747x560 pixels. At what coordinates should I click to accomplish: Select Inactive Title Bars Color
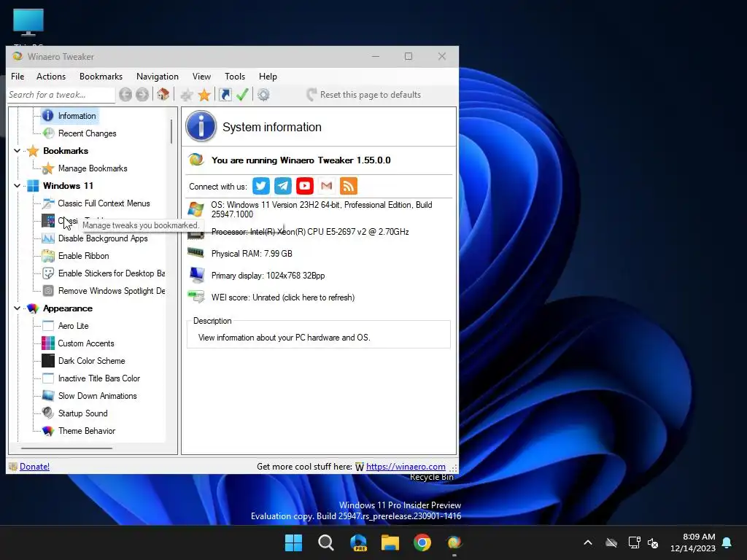pyautogui.click(x=99, y=378)
